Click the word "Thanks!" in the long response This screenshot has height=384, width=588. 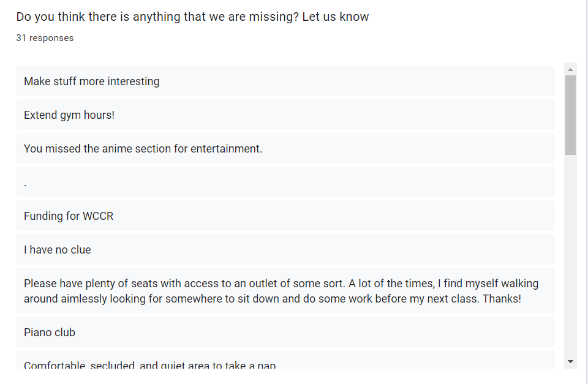pos(502,299)
